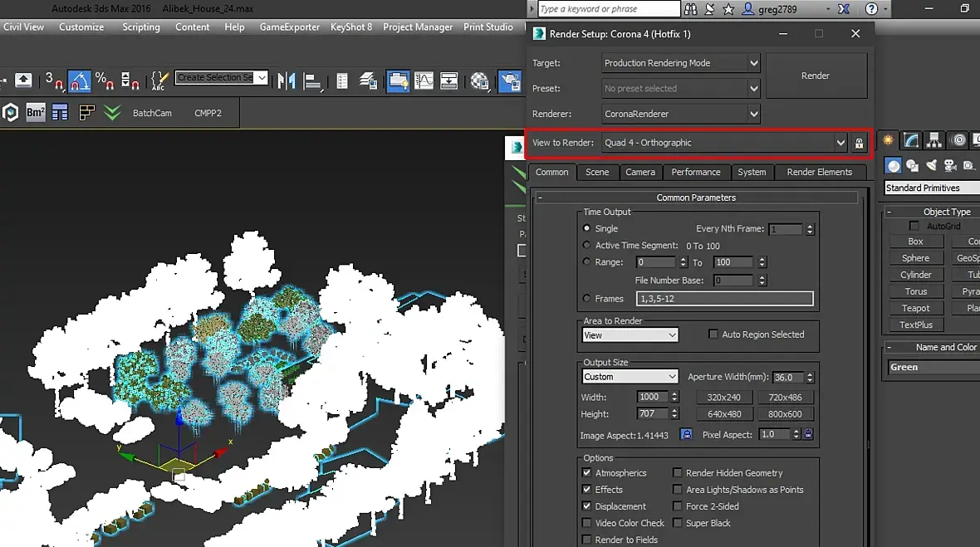Viewport: 980px width, 547px height.
Task: Click the Frames input field
Action: tap(724, 299)
